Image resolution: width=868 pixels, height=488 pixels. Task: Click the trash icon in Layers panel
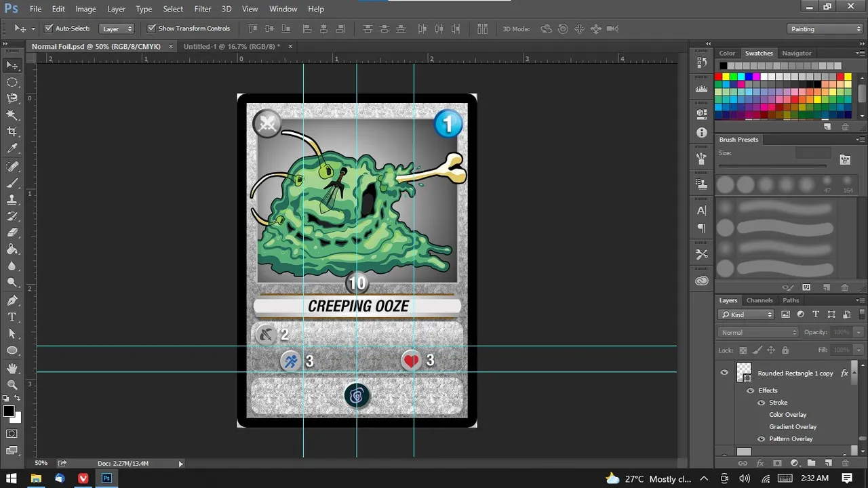845,463
